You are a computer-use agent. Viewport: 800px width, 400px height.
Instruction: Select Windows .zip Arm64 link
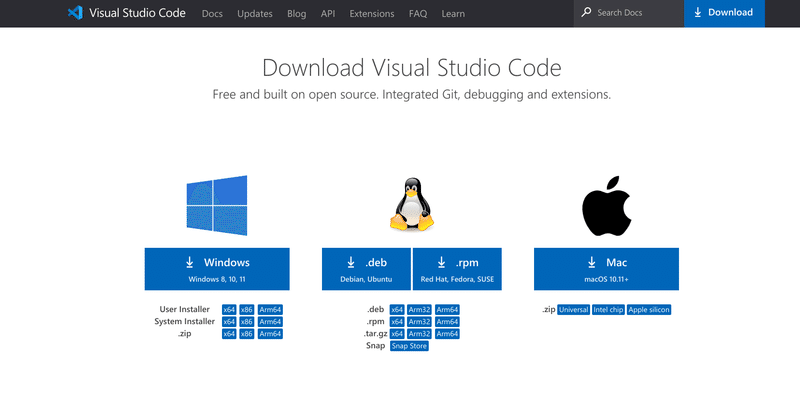[270, 334]
